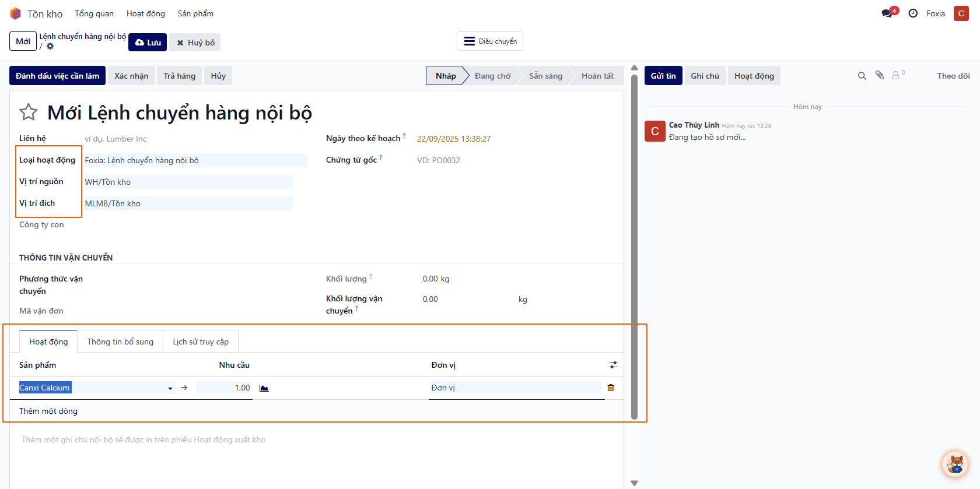980x489 pixels.
Task: Open the conversations chat icon with badge
Action: pyautogui.click(x=887, y=13)
